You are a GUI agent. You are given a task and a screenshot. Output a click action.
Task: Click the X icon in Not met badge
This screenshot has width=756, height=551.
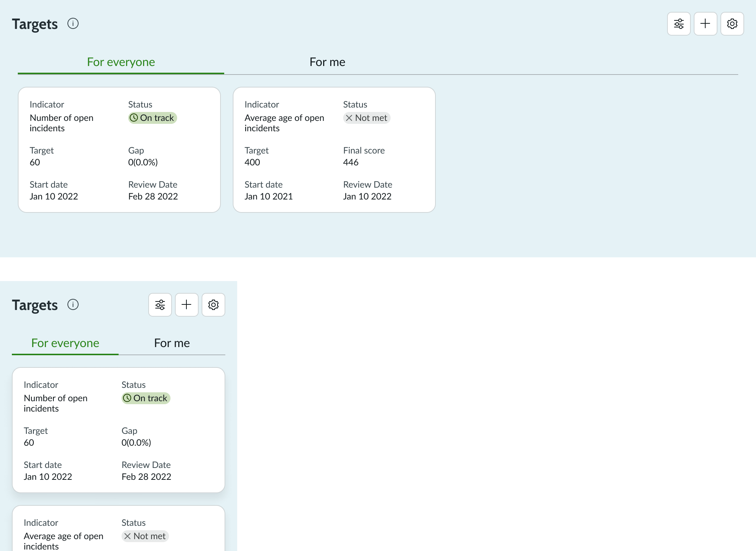[x=349, y=118]
